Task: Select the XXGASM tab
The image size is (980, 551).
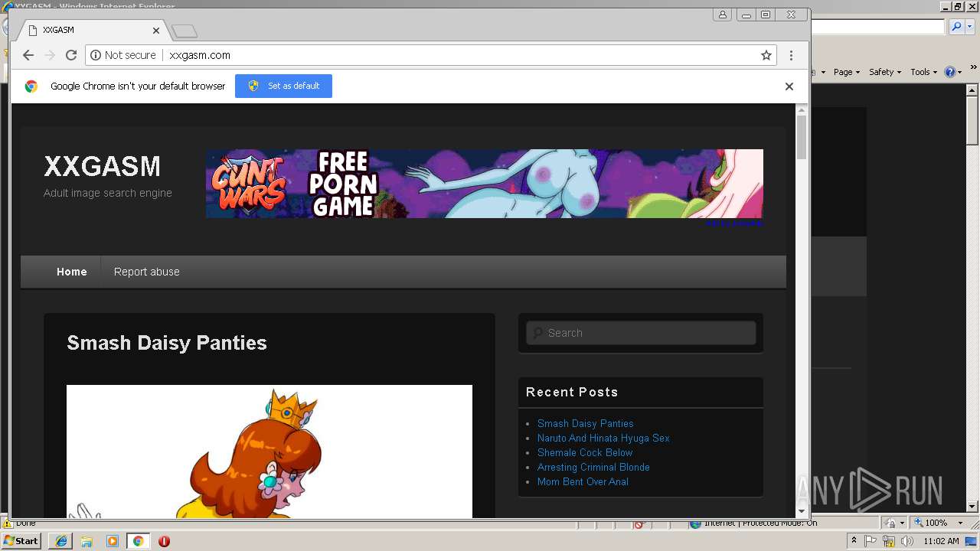Action: [x=92, y=31]
